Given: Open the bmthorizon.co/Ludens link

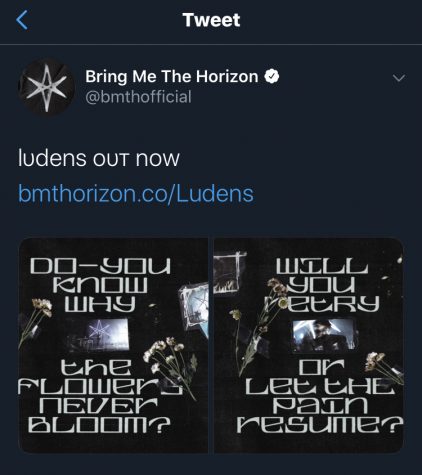Looking at the screenshot, I should point(136,193).
